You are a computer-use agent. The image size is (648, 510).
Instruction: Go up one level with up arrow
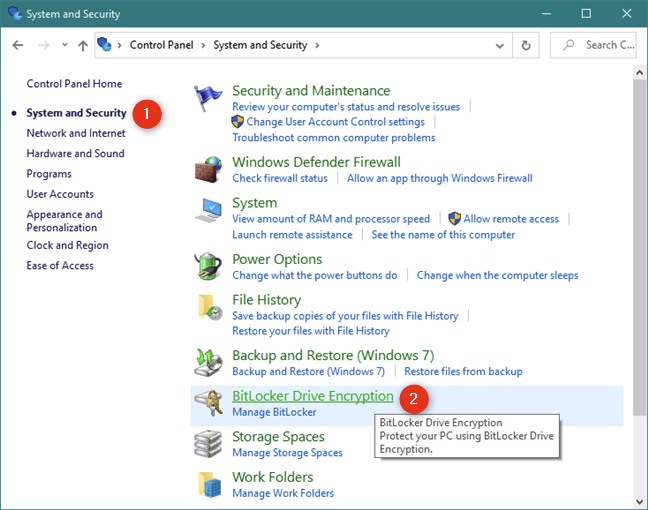[x=83, y=45]
